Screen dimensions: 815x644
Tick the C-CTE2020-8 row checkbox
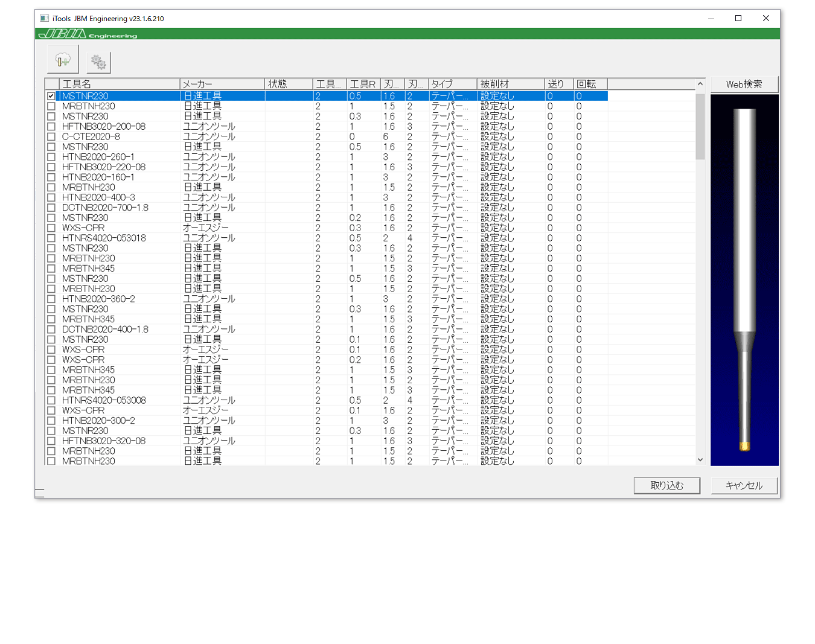51,137
